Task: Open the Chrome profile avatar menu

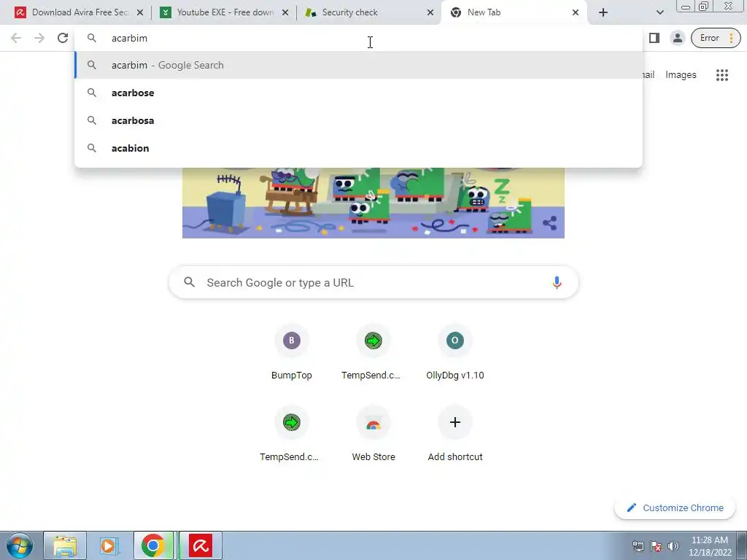Action: tap(677, 38)
